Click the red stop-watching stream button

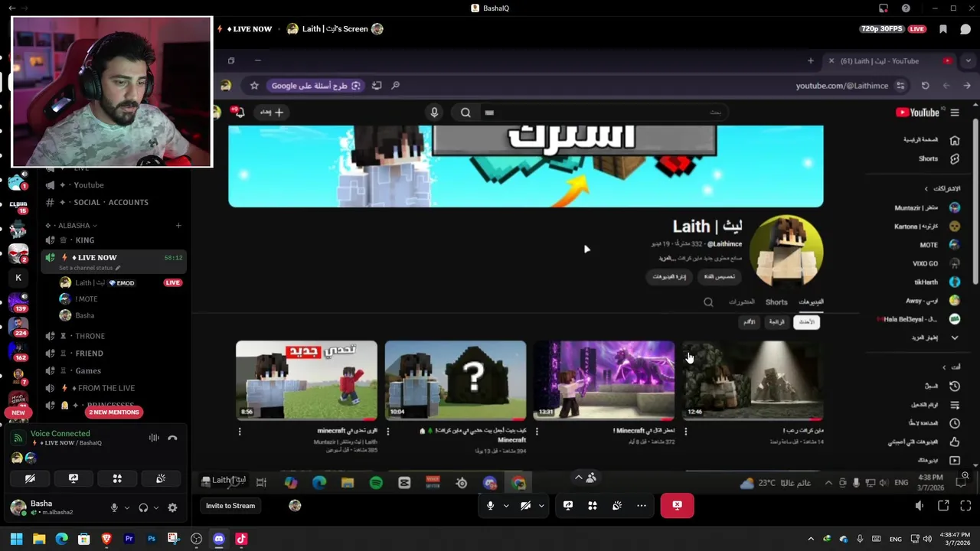pos(677,505)
